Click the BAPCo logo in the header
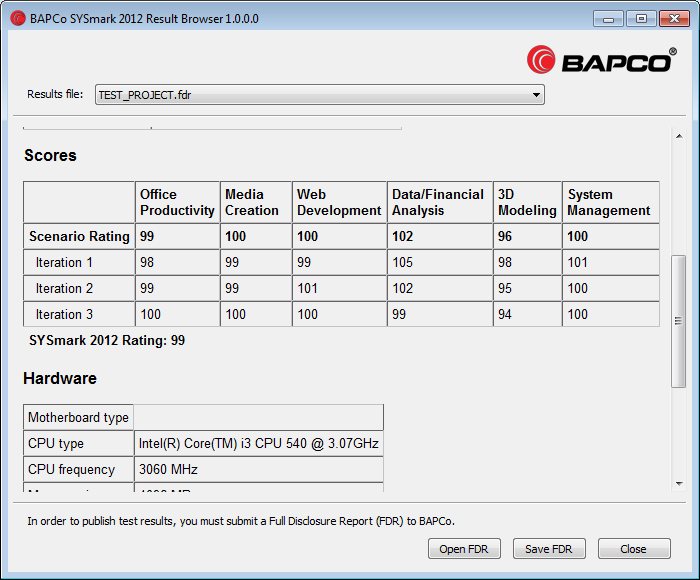This screenshot has height=580, width=700. click(600, 60)
